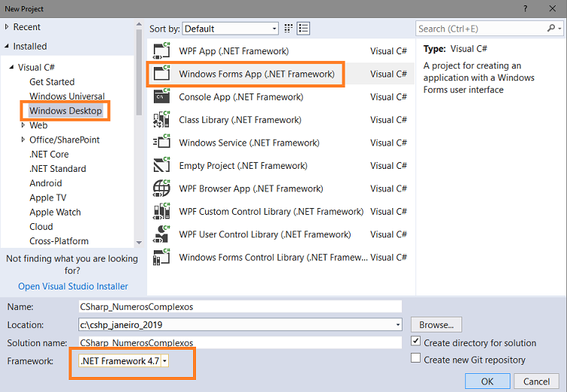Switch to small icons grid view

pyautogui.click(x=288, y=29)
